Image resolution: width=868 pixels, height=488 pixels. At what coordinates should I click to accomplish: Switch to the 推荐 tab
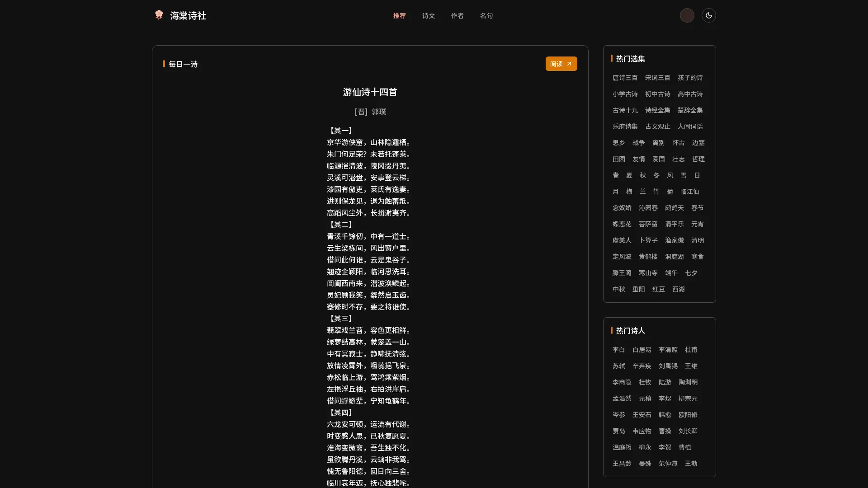399,16
